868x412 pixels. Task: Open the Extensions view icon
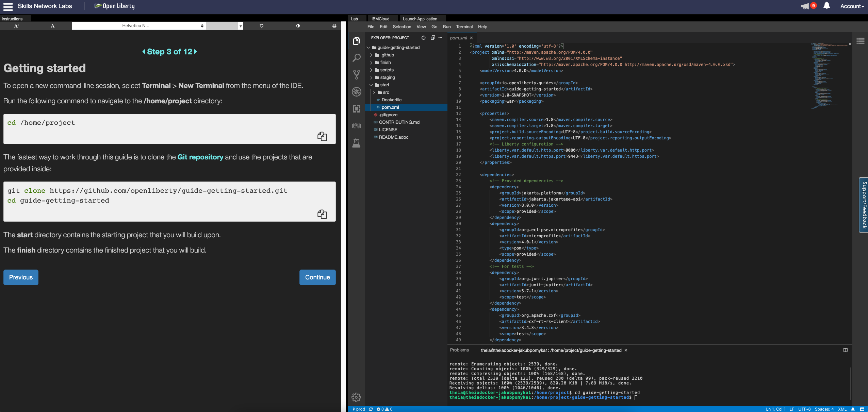356,109
